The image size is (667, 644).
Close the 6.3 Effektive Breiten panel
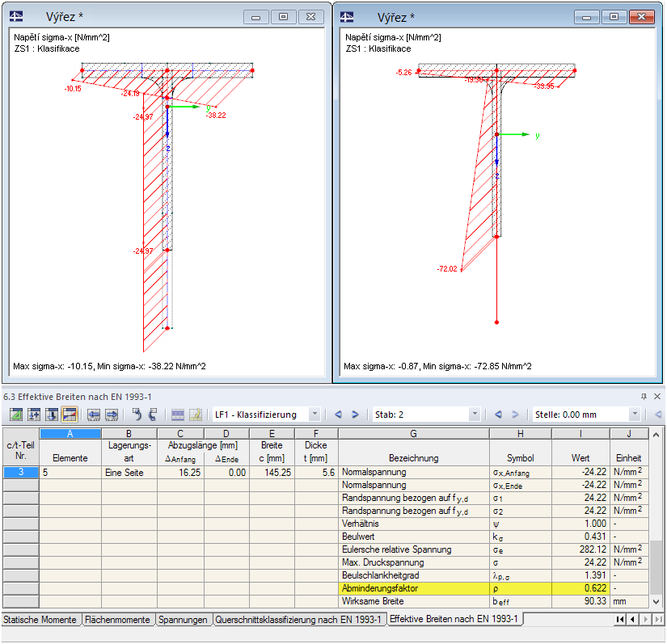pos(657,396)
